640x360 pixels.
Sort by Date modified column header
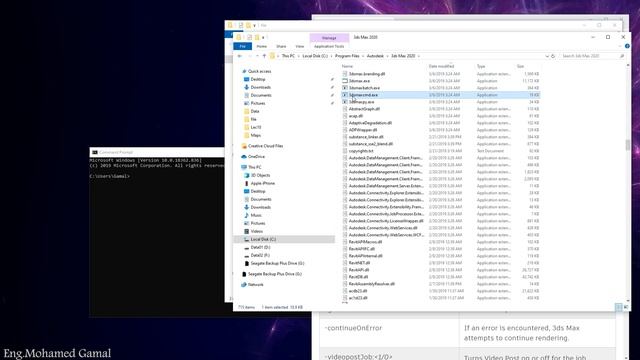(x=441, y=66)
